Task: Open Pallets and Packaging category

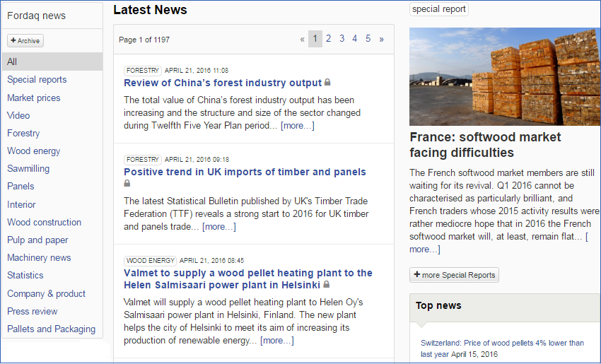Action: click(x=52, y=329)
